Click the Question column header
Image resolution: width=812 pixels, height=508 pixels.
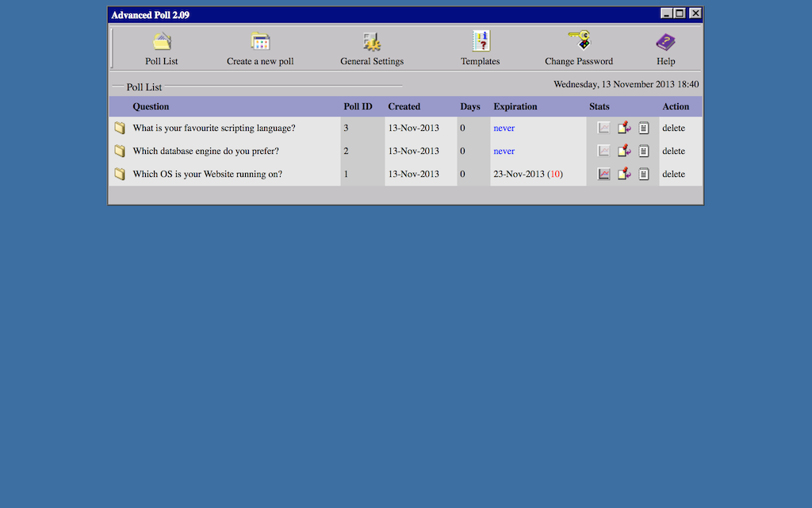click(x=151, y=106)
